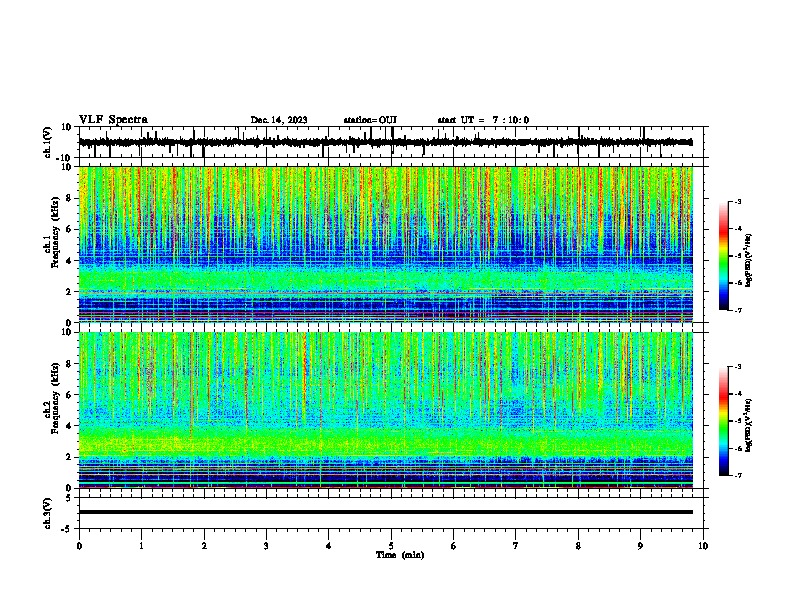
Task: Click the '3' tick on the time axis
Action: [x=266, y=546]
